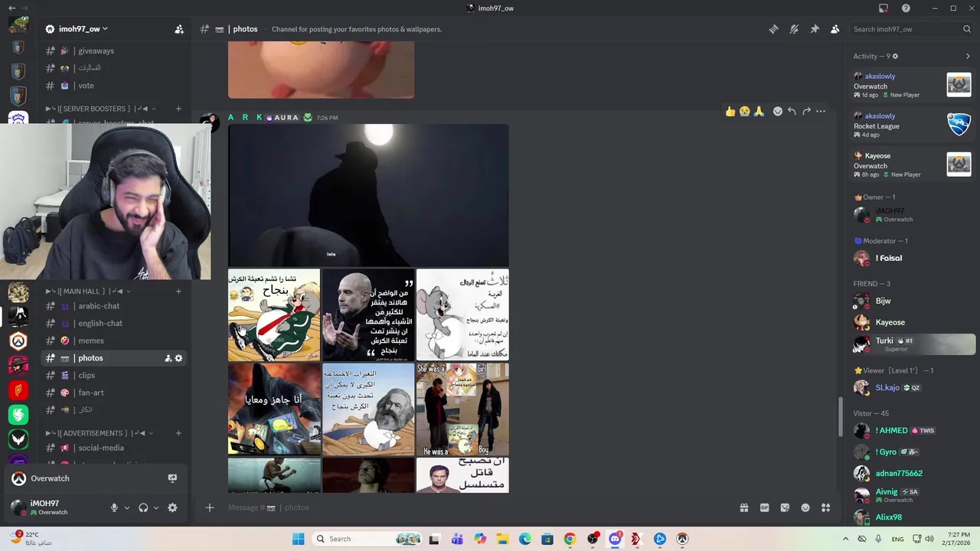Open the sticker picker icon
The height and width of the screenshot is (551, 980).
click(785, 507)
